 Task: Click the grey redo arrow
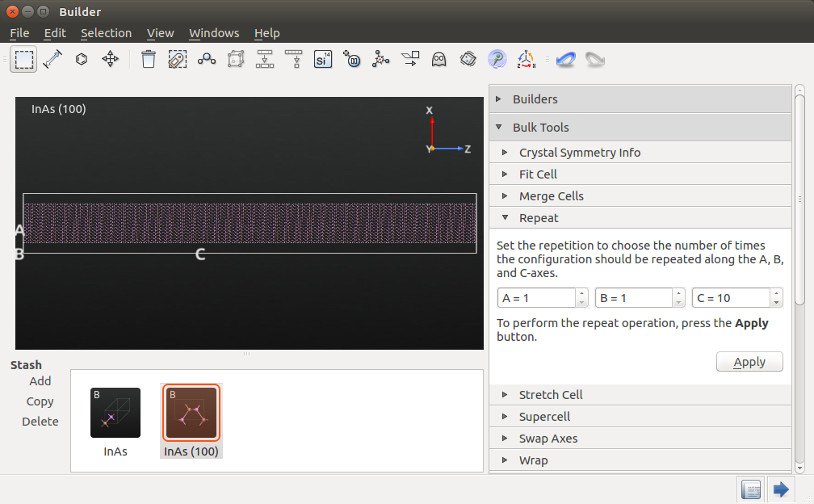595,59
